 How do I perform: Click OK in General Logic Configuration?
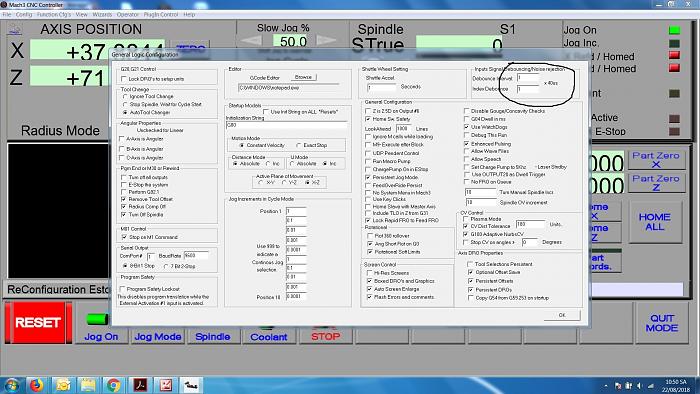pyautogui.click(x=562, y=315)
